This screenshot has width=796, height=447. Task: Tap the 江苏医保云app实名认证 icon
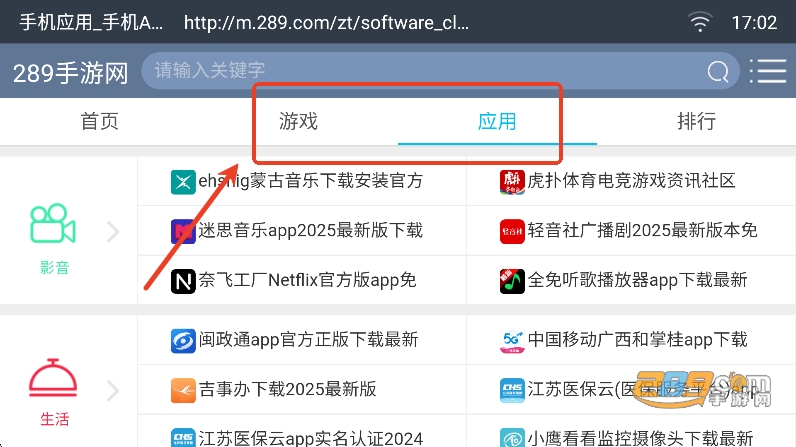tap(183, 438)
